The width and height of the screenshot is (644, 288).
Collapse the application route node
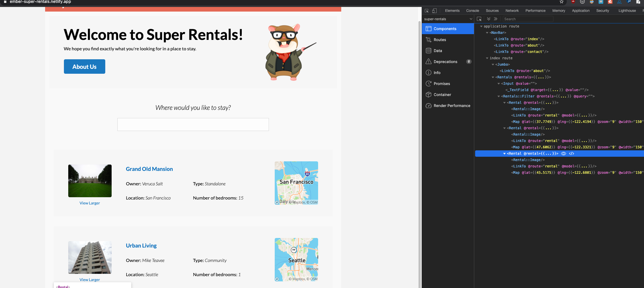click(481, 26)
